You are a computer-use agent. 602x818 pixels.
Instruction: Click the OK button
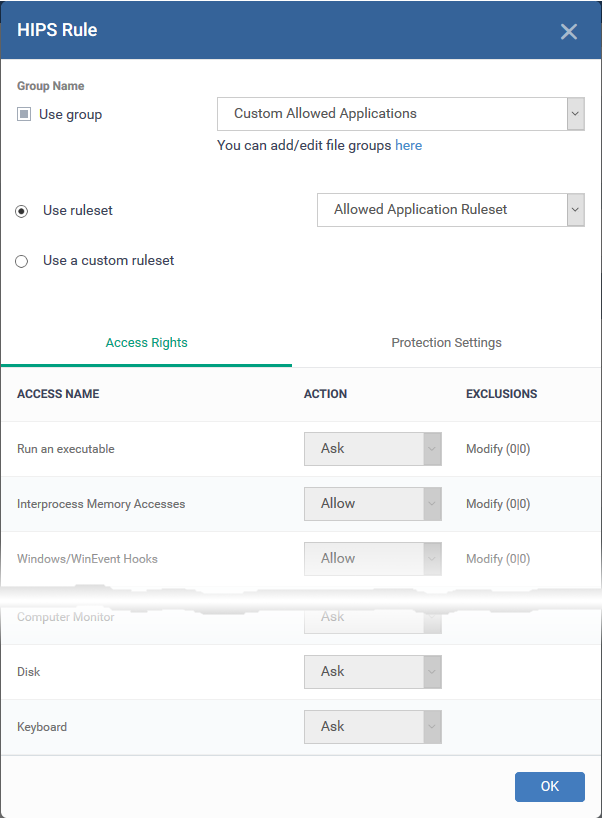549,786
